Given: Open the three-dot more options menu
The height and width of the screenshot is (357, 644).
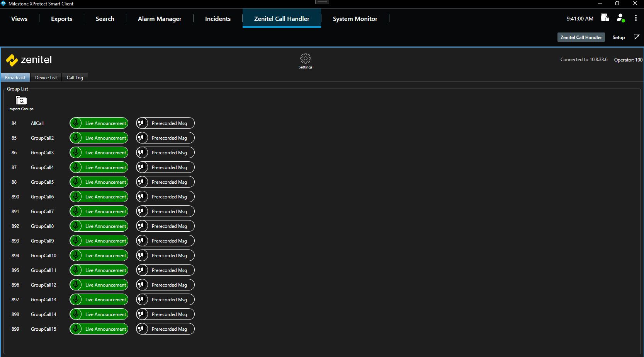Looking at the screenshot, I should 636,18.
